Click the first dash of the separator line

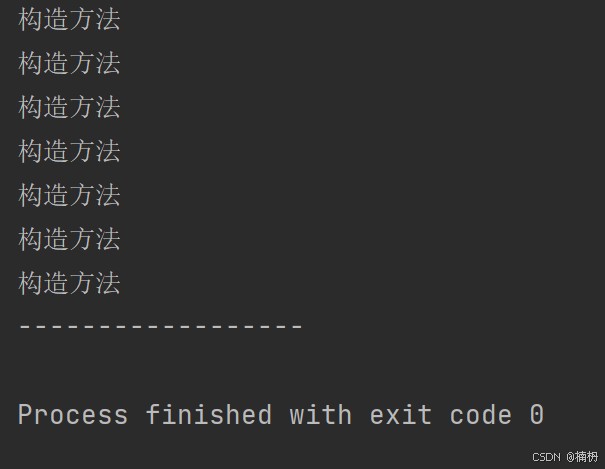point(25,327)
